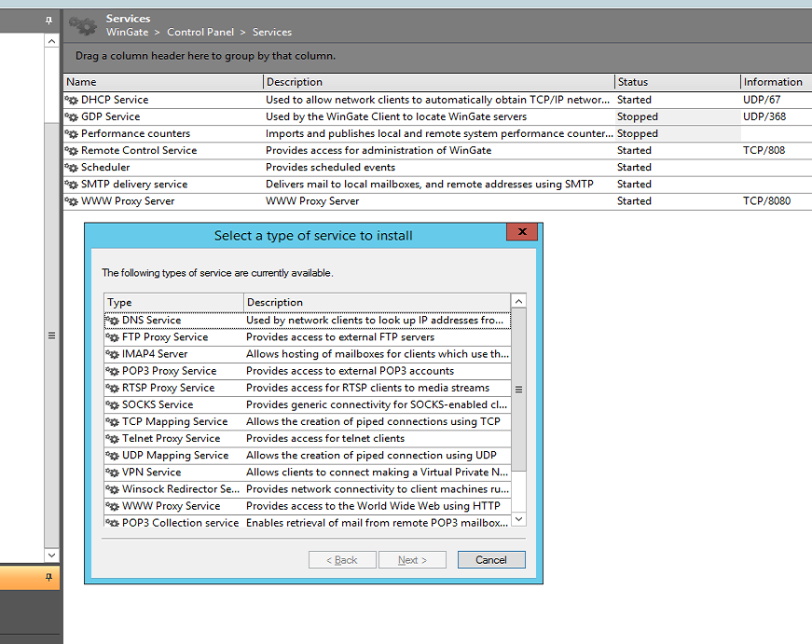
Task: Select the RTSP Proxy Service row
Action: point(308,388)
